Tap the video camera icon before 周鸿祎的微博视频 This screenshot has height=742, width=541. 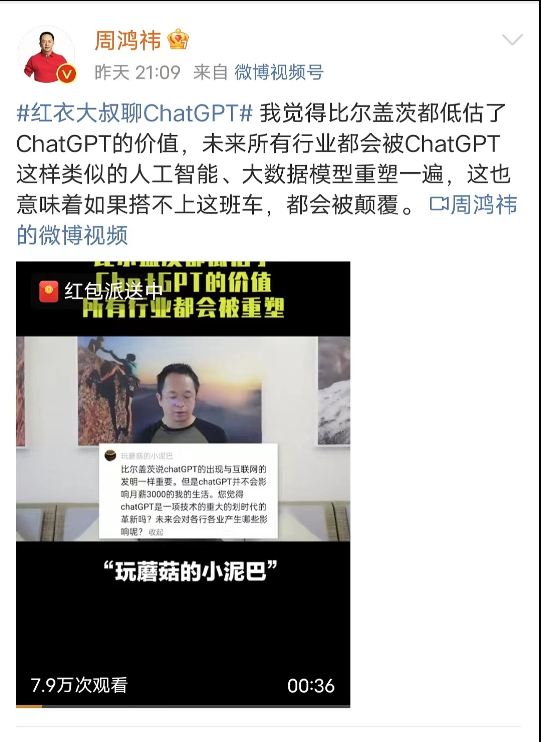click(x=439, y=204)
